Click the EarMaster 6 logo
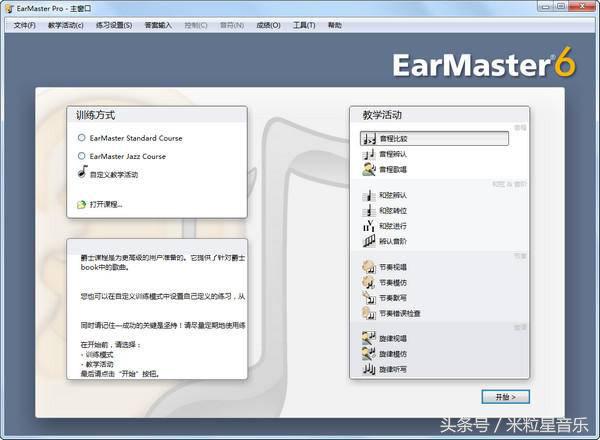The image size is (600, 440). point(484,63)
